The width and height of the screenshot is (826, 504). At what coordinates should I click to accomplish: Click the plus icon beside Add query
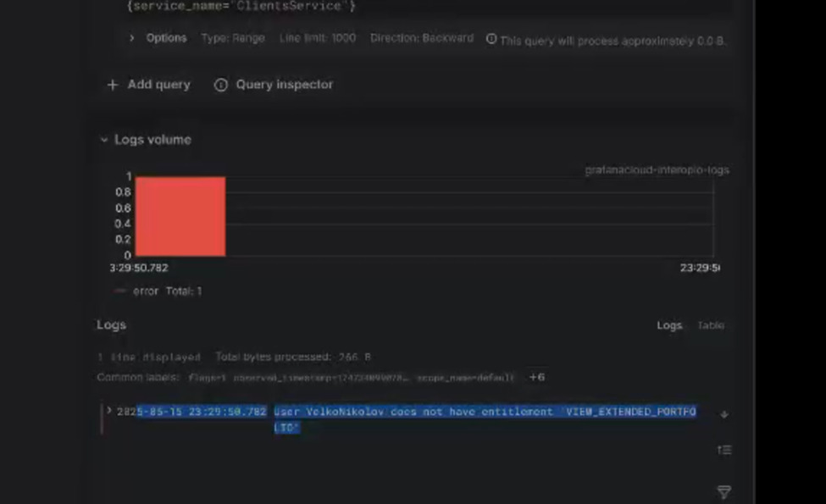point(112,85)
